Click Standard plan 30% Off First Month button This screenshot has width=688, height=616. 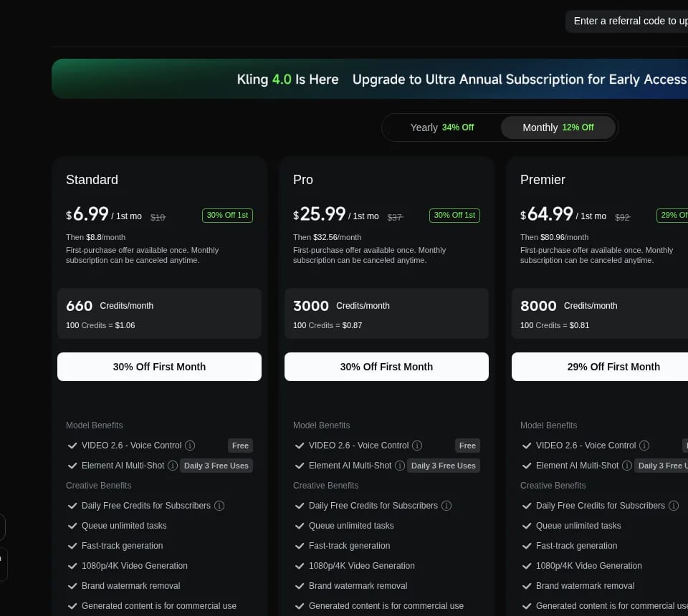[x=159, y=367]
